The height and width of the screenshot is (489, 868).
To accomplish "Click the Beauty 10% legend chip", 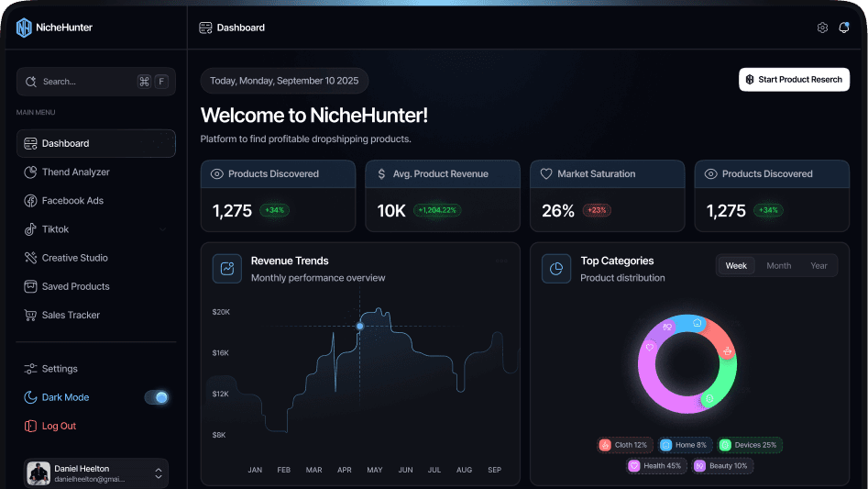I will [x=722, y=466].
